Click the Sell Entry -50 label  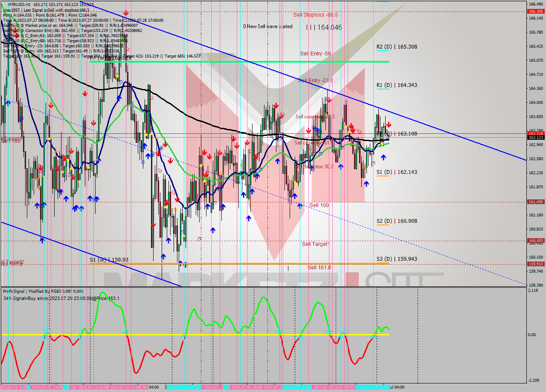point(315,54)
